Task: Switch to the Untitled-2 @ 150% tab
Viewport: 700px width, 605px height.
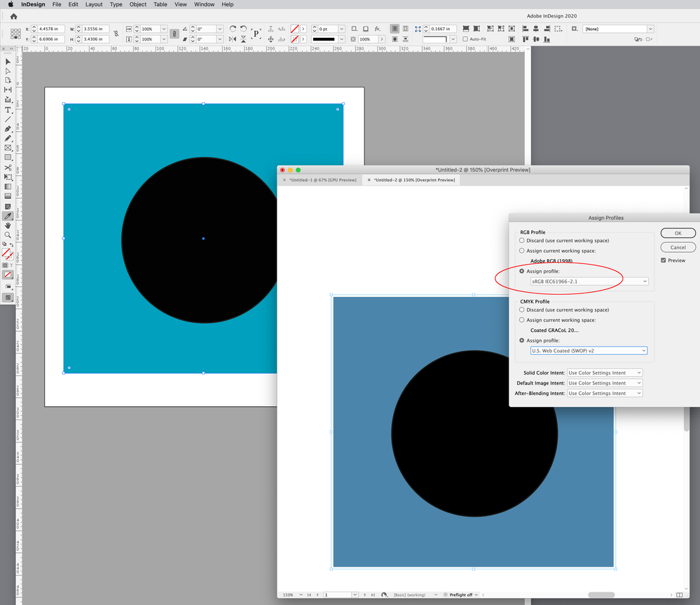Action: (414, 180)
